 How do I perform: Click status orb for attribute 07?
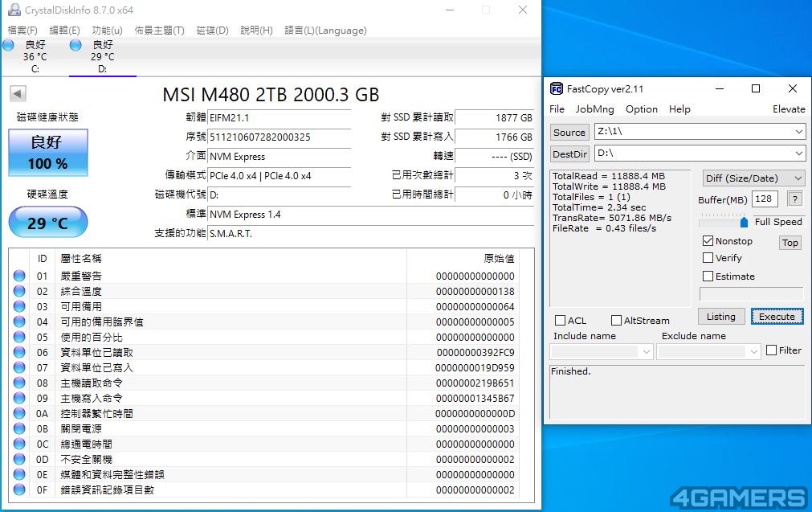coord(20,367)
